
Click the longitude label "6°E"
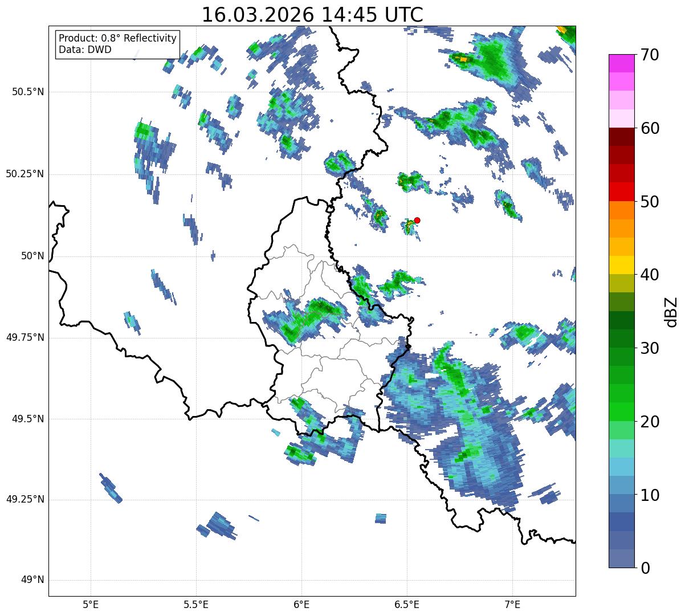tap(301, 605)
